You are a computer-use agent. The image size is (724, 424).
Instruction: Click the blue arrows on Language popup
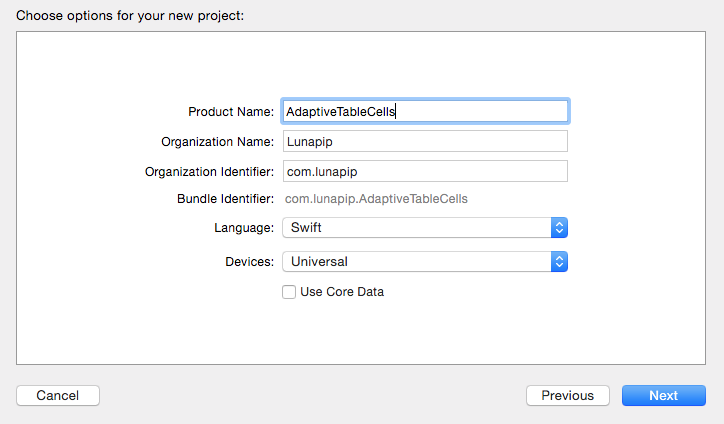pos(559,228)
